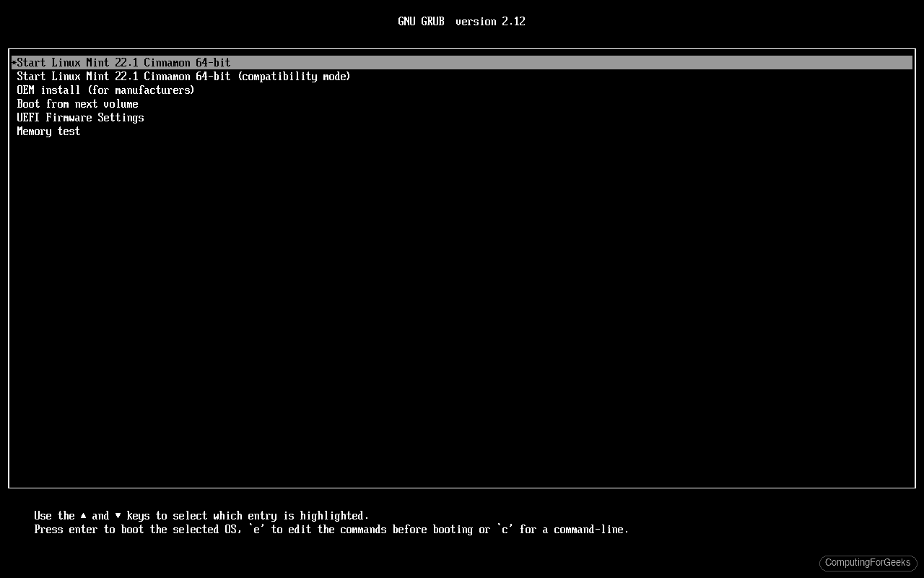Select the Start Linux Mint 22.1 Cinnamon entry
The height and width of the screenshot is (578, 924).
(123, 62)
